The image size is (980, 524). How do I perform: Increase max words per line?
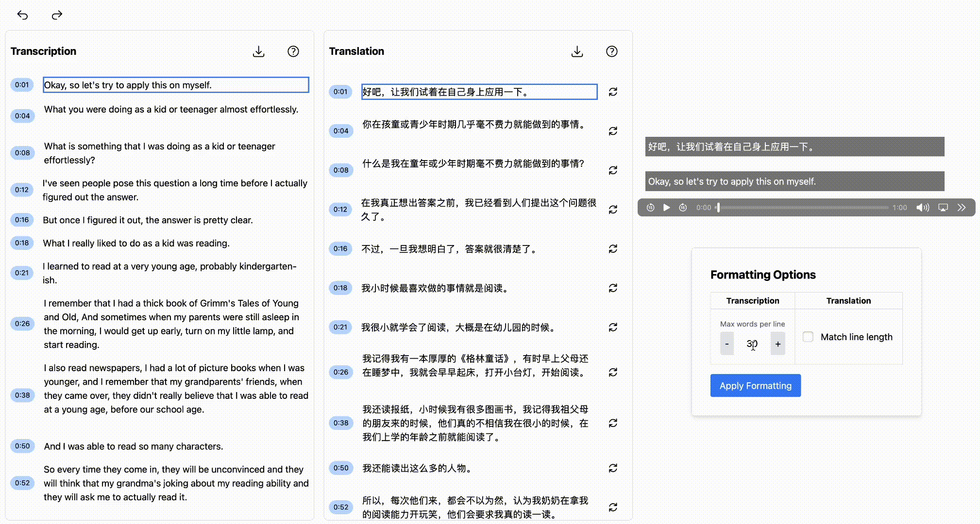pos(777,344)
